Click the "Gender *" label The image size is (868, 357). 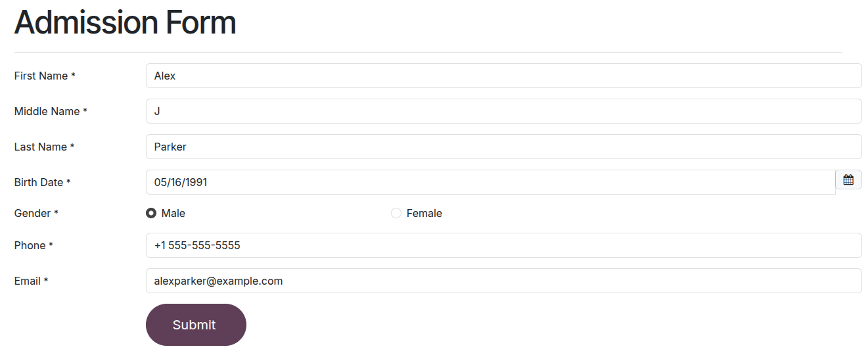(x=36, y=213)
